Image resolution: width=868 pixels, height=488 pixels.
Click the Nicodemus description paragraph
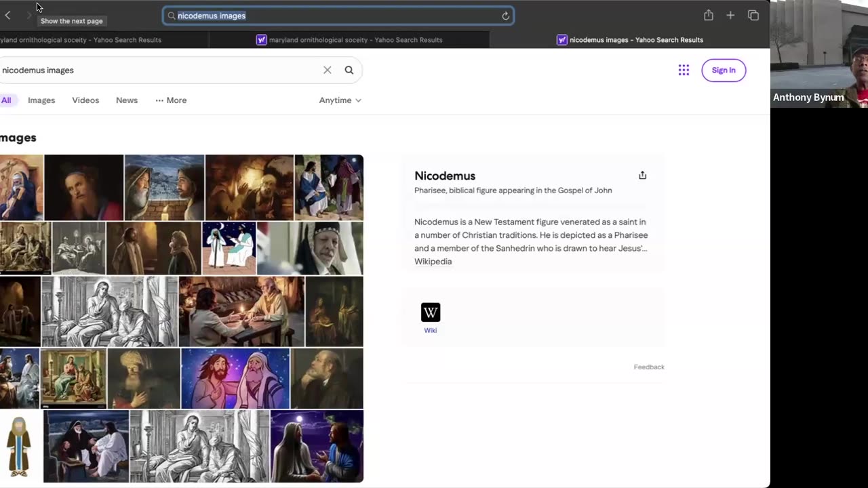pos(531,235)
